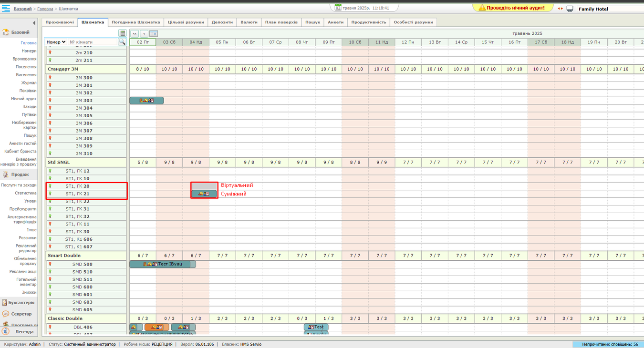
Task: Click the room search magnifier icon
Action: (x=122, y=42)
